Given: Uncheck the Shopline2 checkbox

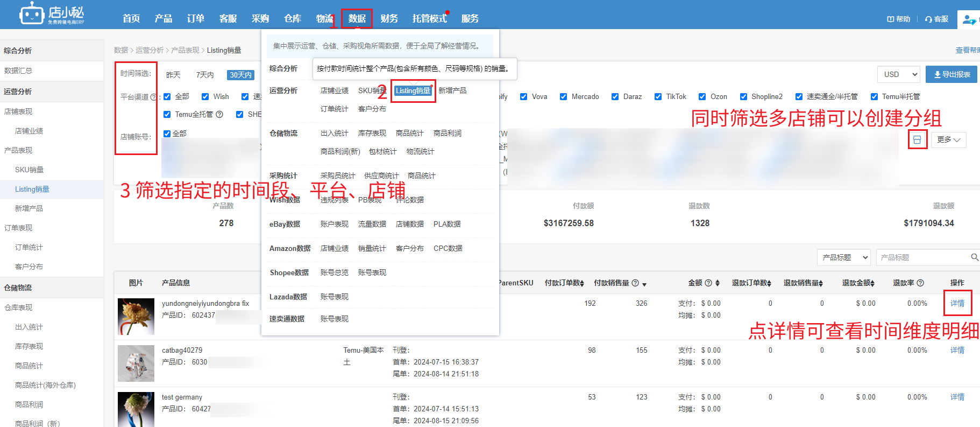Looking at the screenshot, I should 743,96.
